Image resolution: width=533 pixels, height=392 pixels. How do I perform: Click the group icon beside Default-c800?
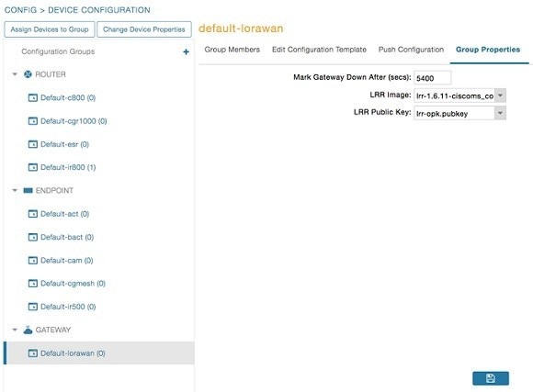click(33, 98)
